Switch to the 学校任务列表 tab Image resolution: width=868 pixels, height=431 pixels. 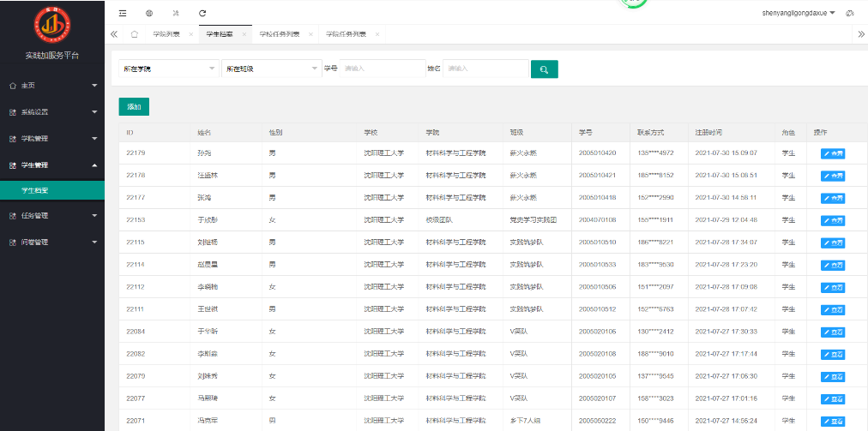point(280,34)
